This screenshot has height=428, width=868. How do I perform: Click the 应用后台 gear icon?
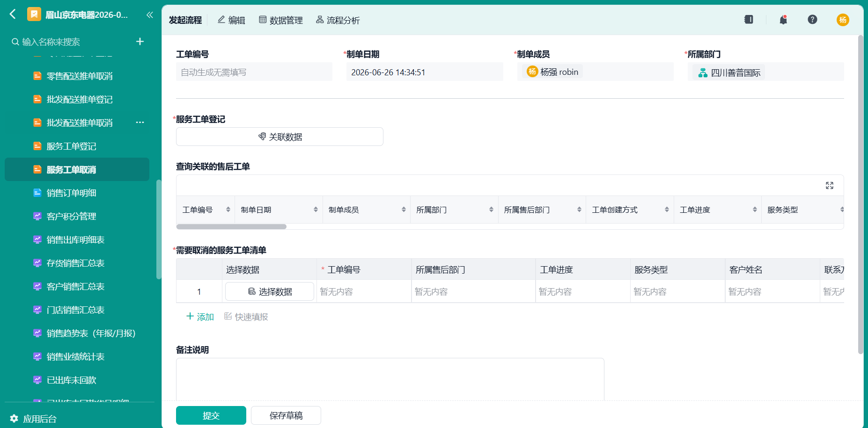(14, 418)
